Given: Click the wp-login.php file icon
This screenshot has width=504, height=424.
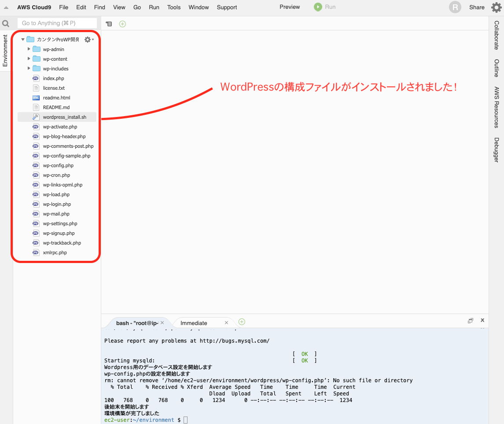Looking at the screenshot, I should tap(36, 204).
